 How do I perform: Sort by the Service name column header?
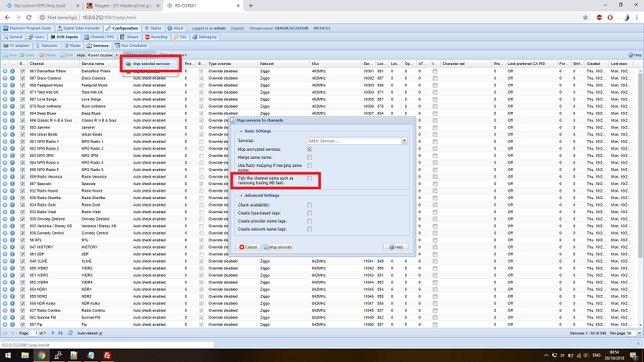click(x=106, y=64)
